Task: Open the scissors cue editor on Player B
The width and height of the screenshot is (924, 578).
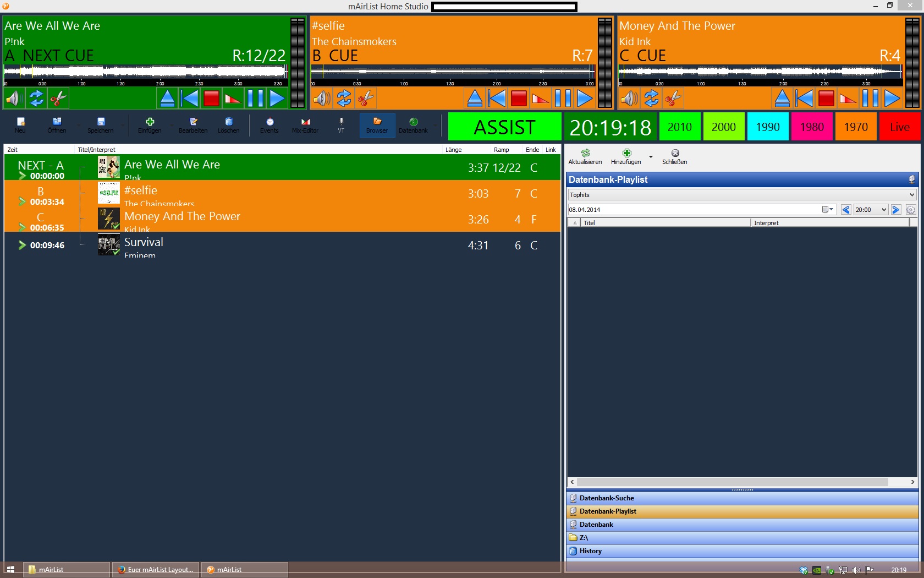Action: tap(366, 99)
